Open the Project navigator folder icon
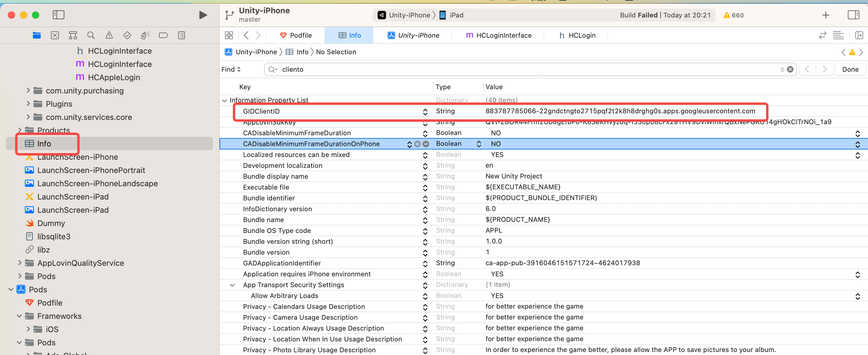The width and height of the screenshot is (868, 355). click(37, 35)
